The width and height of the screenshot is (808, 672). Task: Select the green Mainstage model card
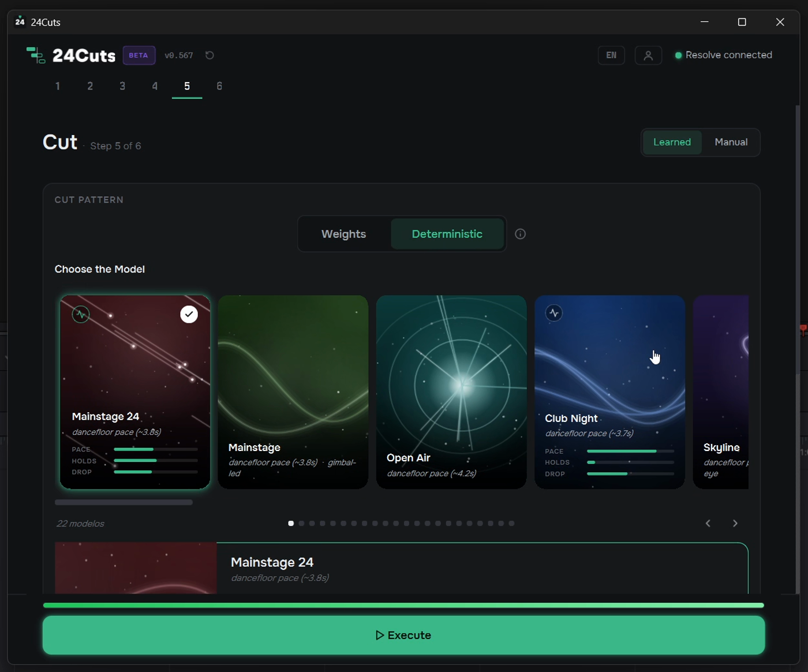[293, 393]
